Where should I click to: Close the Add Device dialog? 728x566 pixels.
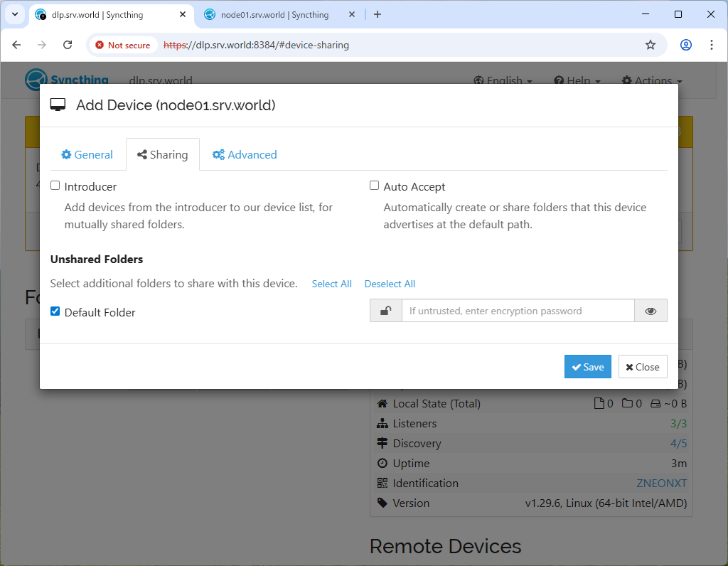(x=643, y=367)
